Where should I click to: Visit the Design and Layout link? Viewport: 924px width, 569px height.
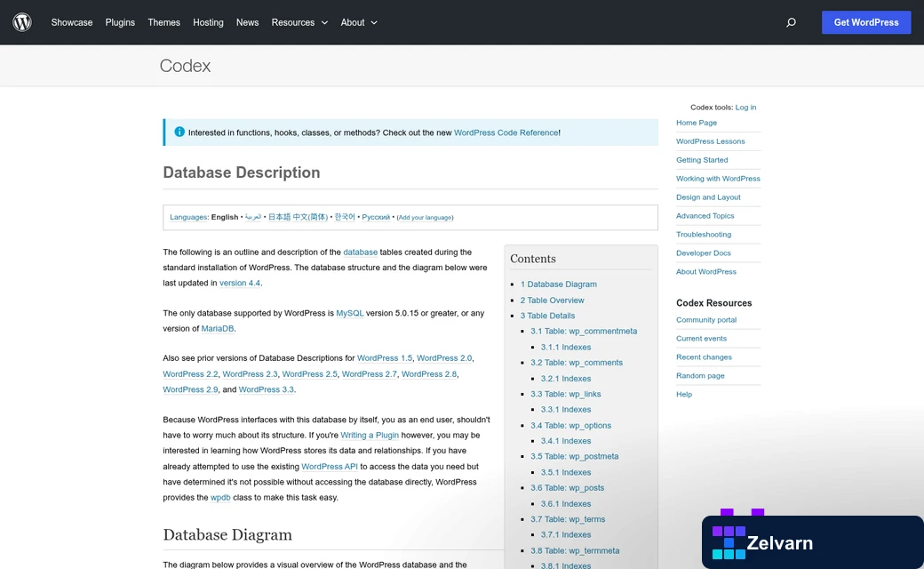click(708, 197)
